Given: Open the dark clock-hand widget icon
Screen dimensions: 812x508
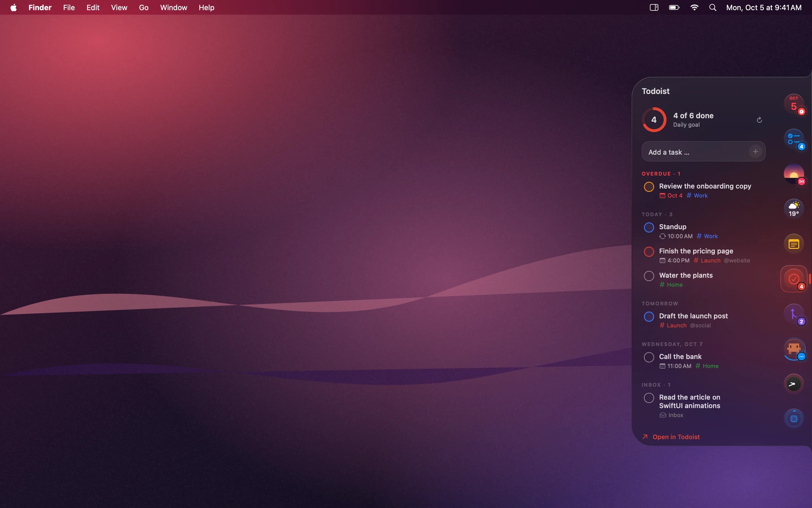Looking at the screenshot, I should click(x=794, y=384).
